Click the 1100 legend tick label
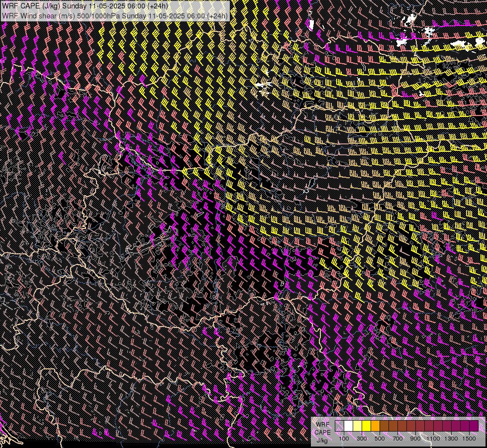 433,439
